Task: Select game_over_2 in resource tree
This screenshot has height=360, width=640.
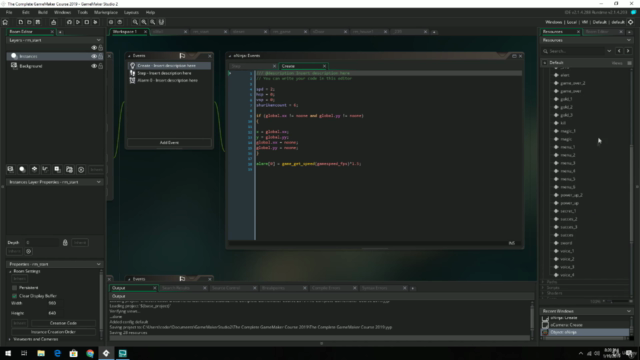Action: click(x=572, y=83)
